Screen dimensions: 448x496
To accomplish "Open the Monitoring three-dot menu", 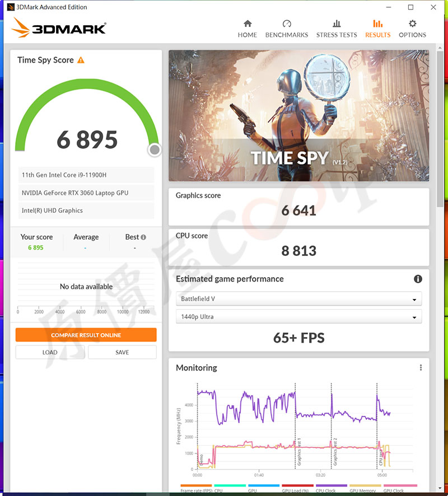I will [421, 368].
